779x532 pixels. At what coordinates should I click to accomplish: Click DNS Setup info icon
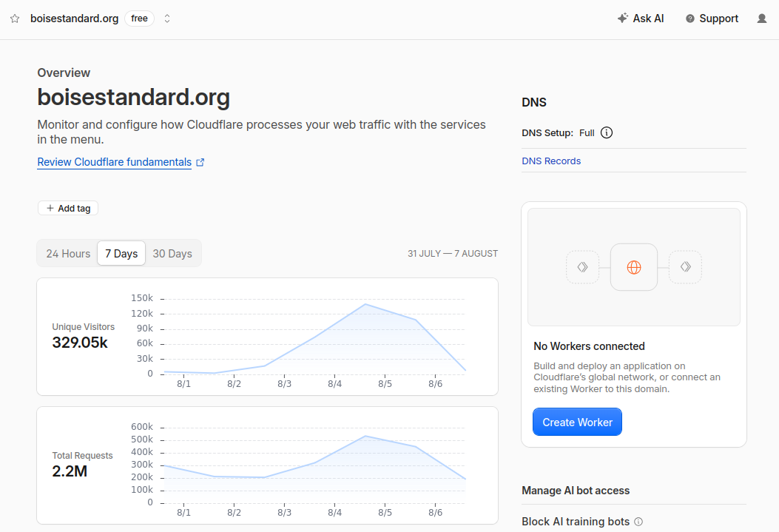coord(607,132)
